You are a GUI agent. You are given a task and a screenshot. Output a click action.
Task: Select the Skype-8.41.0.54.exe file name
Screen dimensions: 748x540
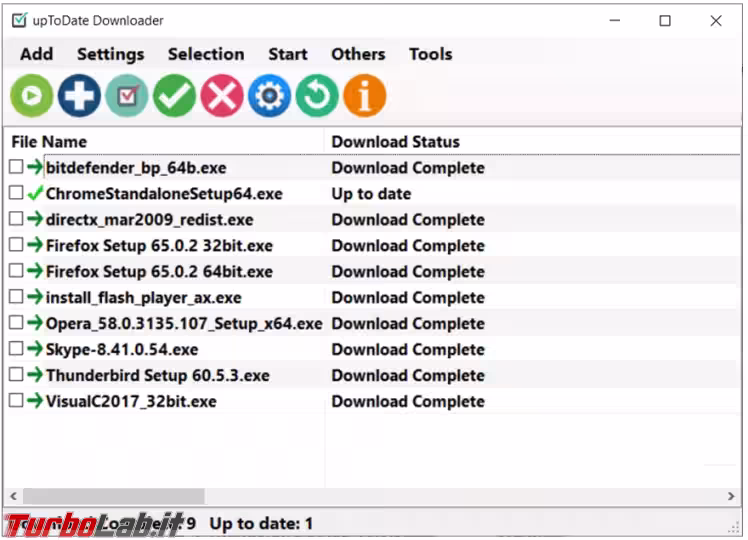click(x=122, y=350)
